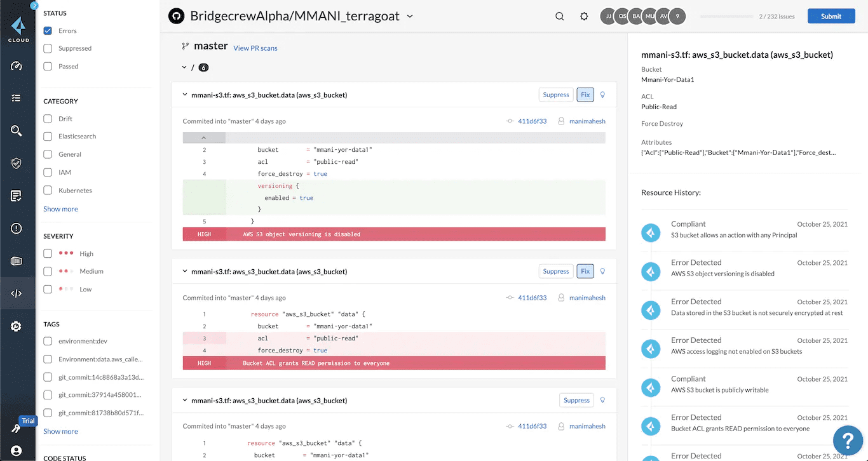Viewport: 868px width, 461px height.
Task: Click lightbulb icon on third issue card
Action: (x=602, y=400)
